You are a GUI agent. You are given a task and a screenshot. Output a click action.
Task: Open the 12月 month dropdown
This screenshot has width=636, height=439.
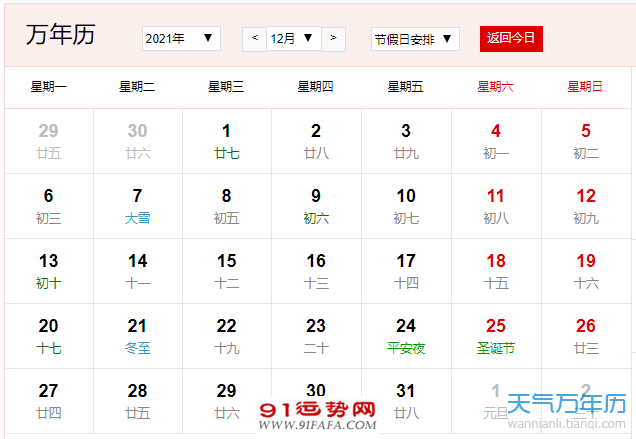tap(294, 39)
